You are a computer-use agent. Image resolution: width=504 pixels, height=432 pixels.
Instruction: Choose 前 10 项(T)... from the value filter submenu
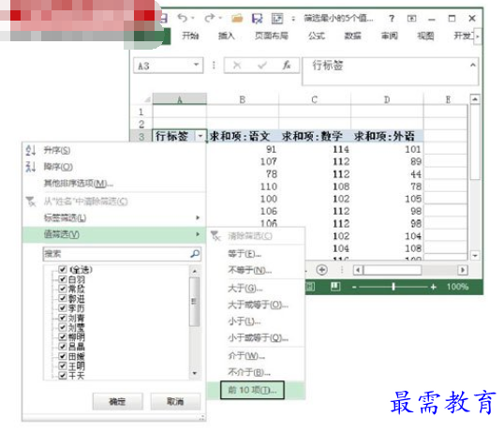coord(252,390)
